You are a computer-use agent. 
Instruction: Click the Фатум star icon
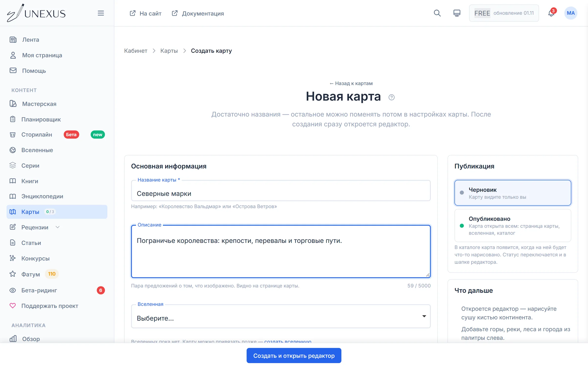[x=13, y=274]
